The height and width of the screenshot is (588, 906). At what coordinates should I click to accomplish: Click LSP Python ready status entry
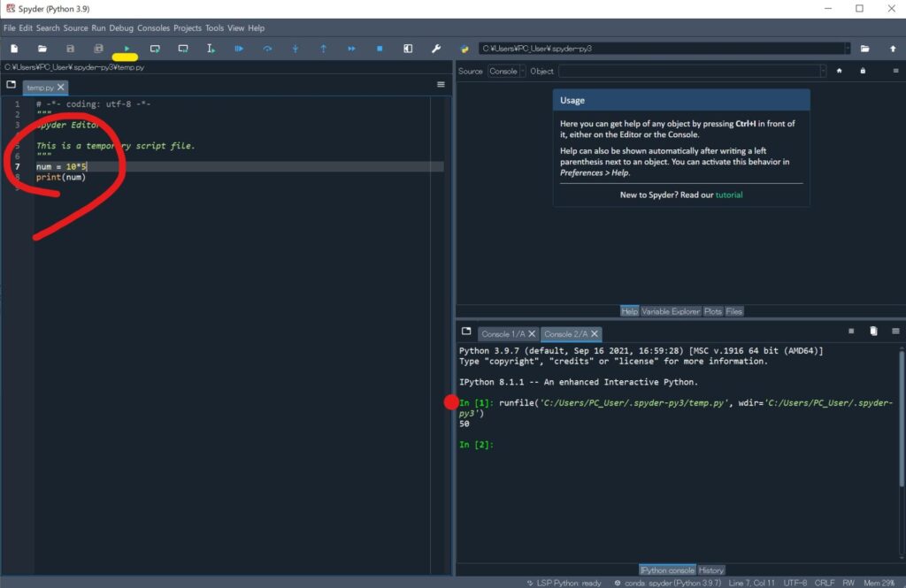click(x=564, y=583)
